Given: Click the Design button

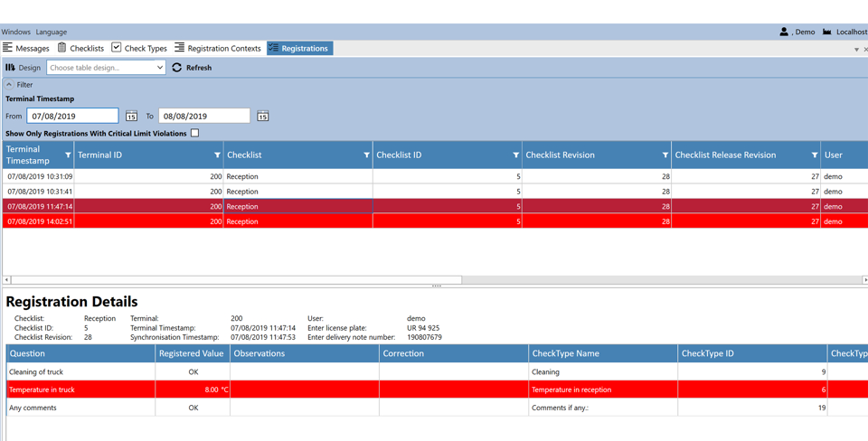Looking at the screenshot, I should pyautogui.click(x=23, y=68).
